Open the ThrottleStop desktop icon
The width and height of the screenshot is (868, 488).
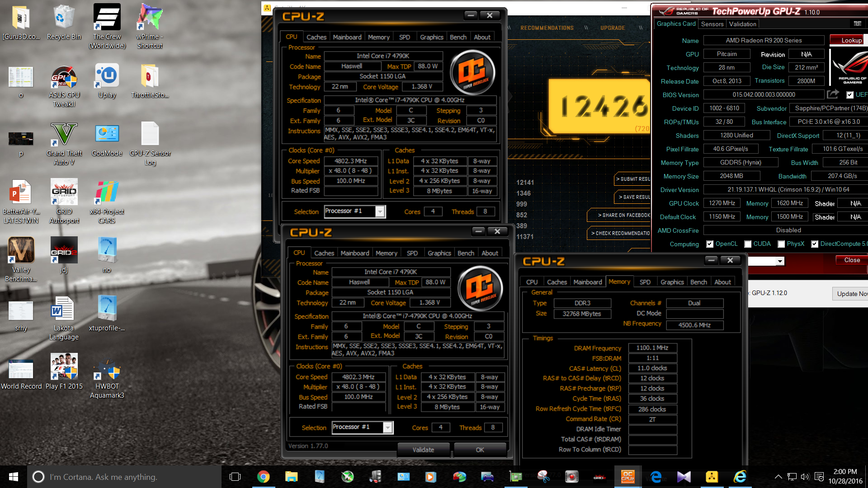150,81
